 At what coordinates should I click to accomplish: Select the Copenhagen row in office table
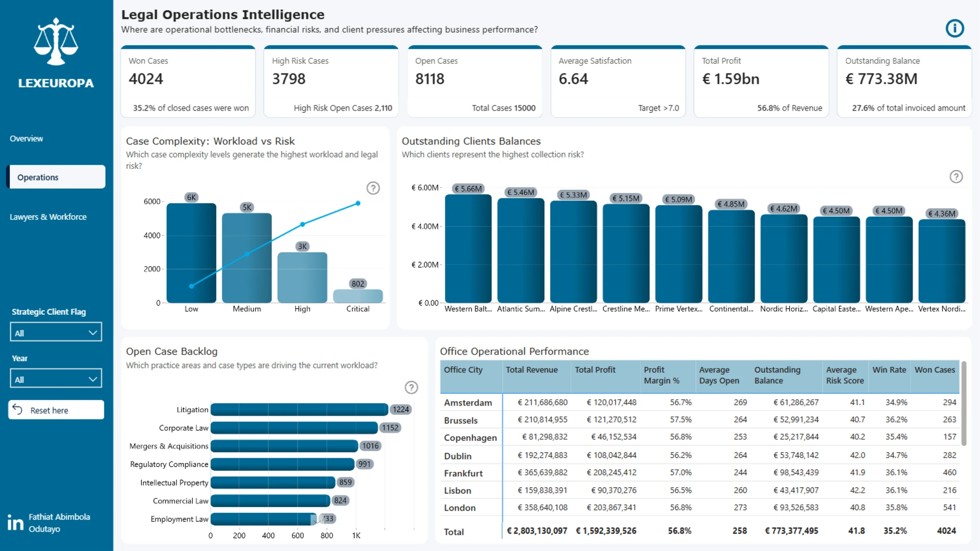700,437
